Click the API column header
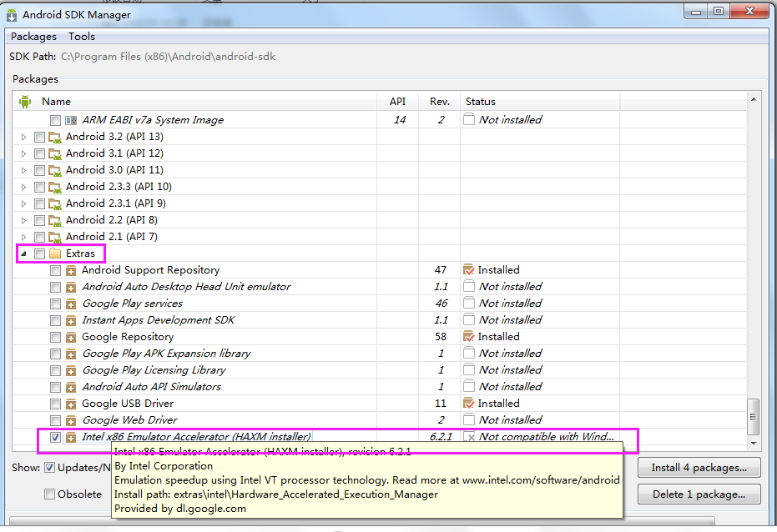Screen dimensions: 777x532 [x=397, y=102]
